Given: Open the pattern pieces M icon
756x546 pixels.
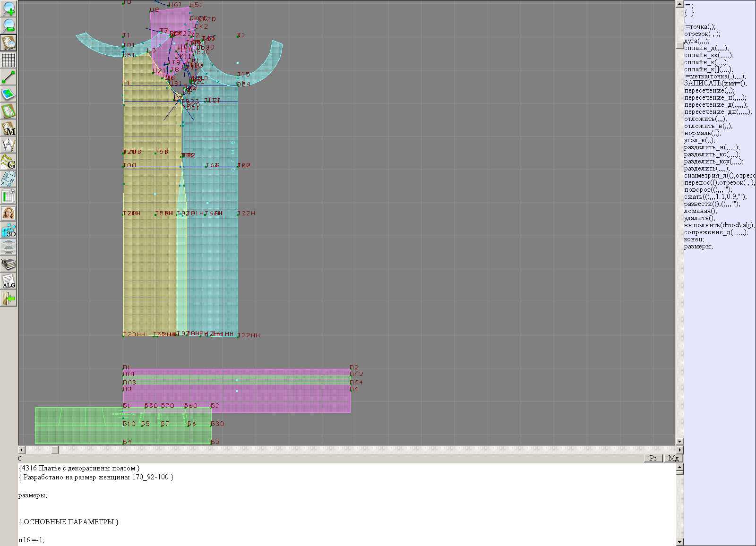Looking at the screenshot, I should pos(9,128).
